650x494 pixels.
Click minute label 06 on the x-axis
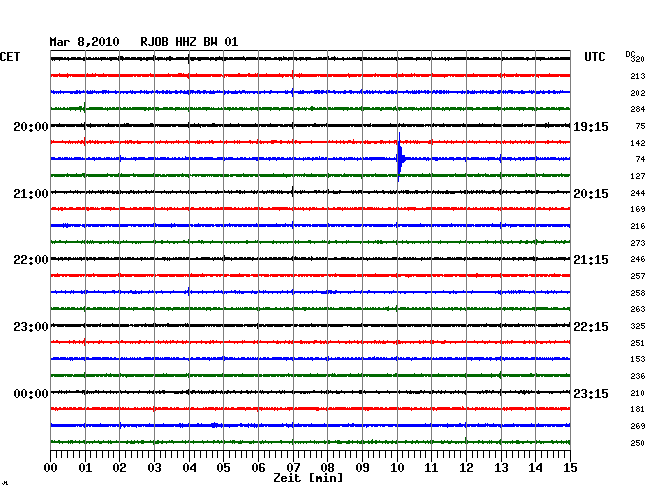point(258,468)
